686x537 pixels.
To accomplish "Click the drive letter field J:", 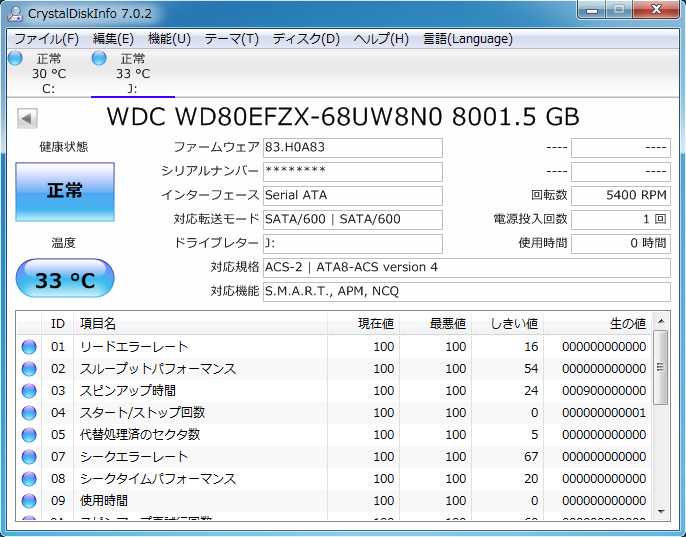I will (x=353, y=244).
